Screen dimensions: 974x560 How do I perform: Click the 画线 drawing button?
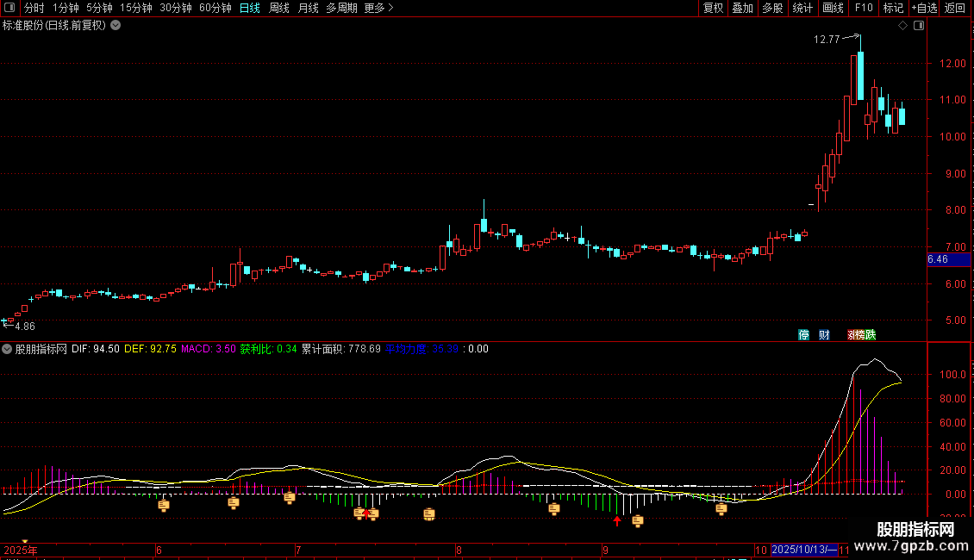[833, 8]
